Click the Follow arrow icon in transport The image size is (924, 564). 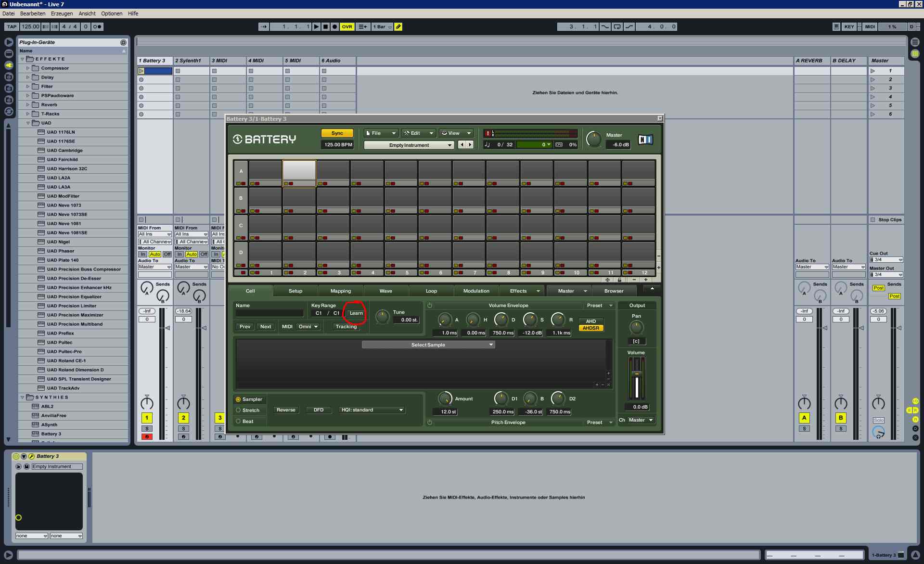[263, 27]
